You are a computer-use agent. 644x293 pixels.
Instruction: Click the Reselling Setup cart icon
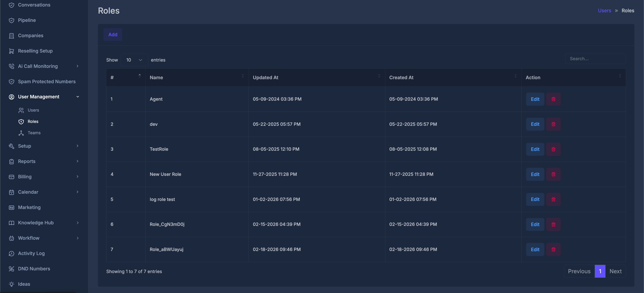point(11,51)
